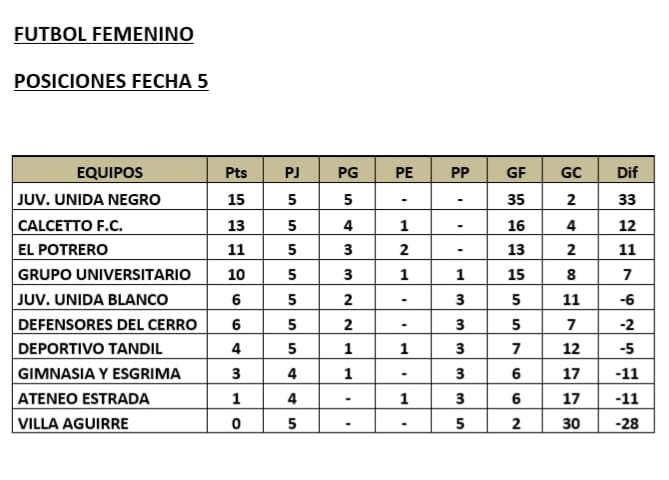Viewport: 669px width, 480px height.
Task: Click the PJ column header
Action: pos(292,173)
